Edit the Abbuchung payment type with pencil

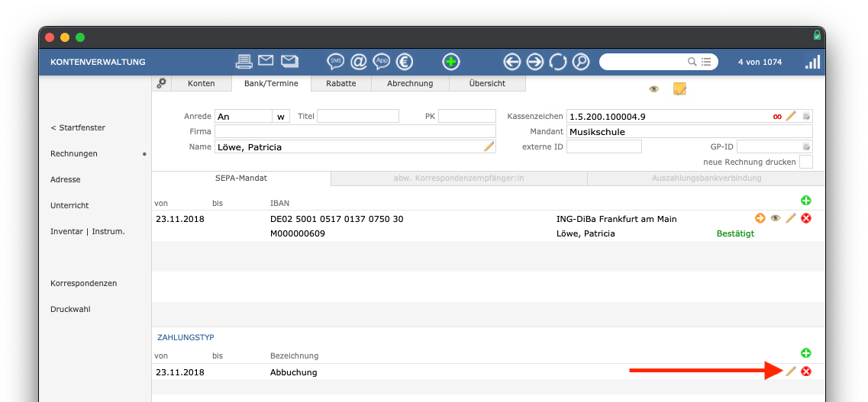click(790, 371)
